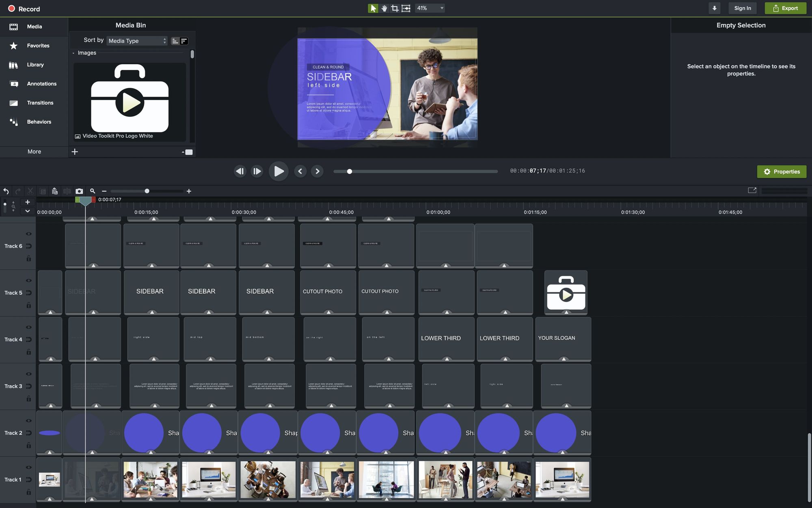
Task: Click the Sign In button
Action: pyautogui.click(x=743, y=8)
